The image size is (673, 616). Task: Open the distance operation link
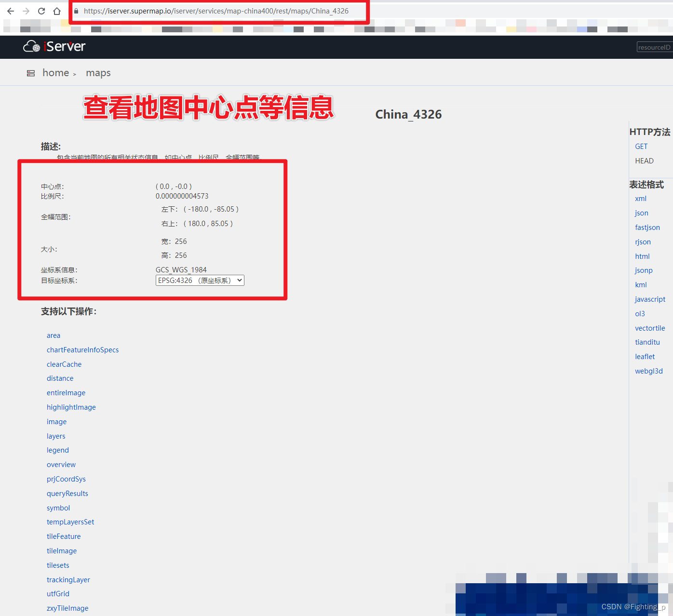pyautogui.click(x=60, y=378)
